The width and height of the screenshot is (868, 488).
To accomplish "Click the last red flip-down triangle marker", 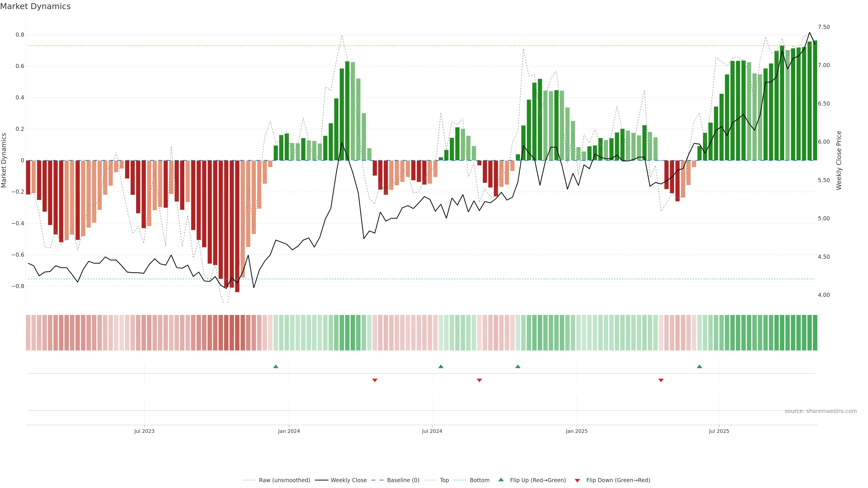I will pos(661,380).
